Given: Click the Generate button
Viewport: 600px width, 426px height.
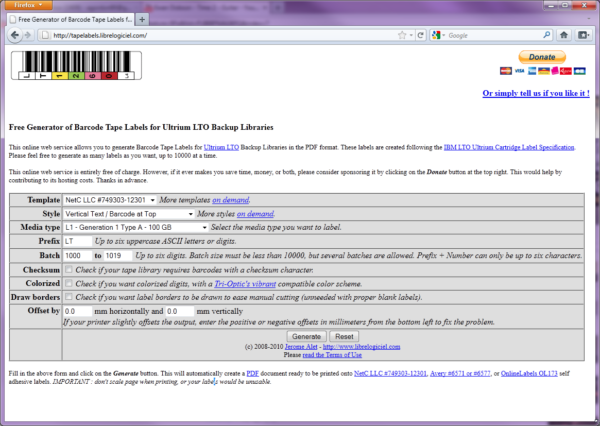Looking at the screenshot, I should click(x=306, y=336).
